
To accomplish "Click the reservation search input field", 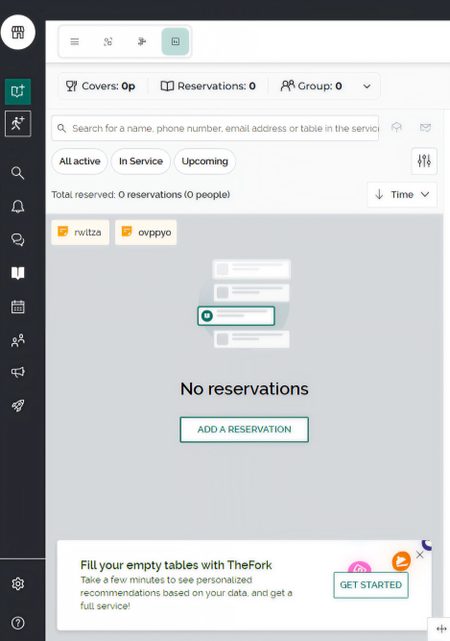I will click(x=215, y=128).
